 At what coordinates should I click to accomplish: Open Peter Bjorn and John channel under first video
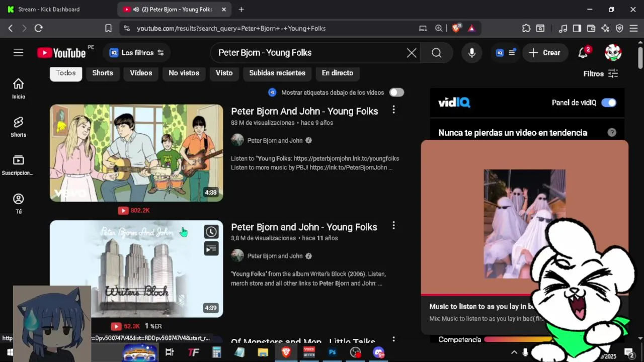click(275, 140)
